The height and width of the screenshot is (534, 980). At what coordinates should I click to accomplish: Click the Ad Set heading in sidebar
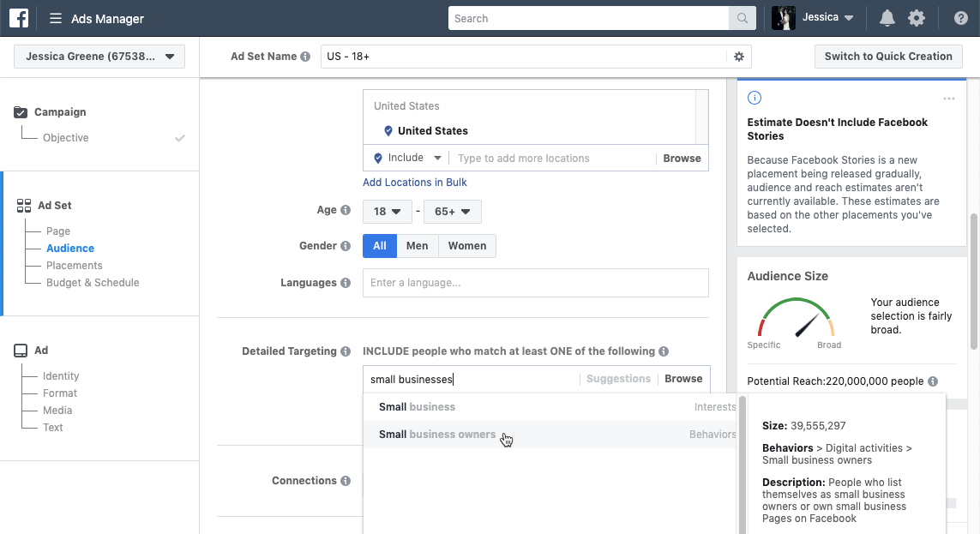(x=54, y=205)
